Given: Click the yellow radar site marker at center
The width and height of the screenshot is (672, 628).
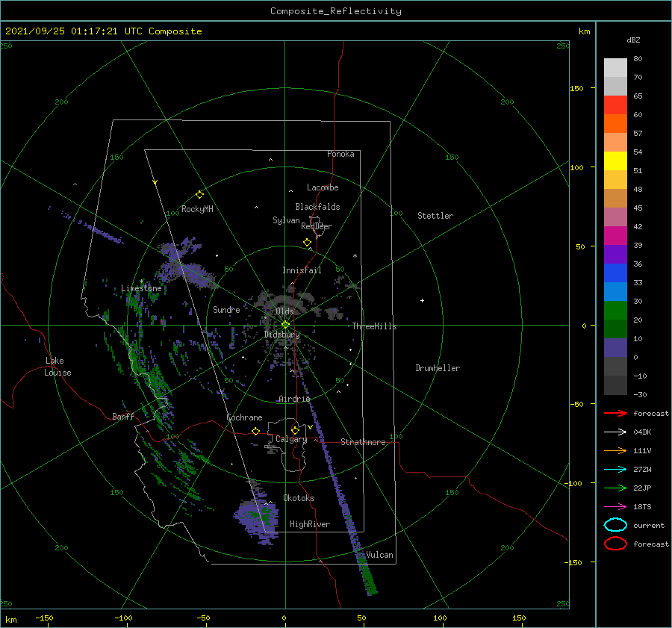Looking at the screenshot, I should click(x=285, y=325).
